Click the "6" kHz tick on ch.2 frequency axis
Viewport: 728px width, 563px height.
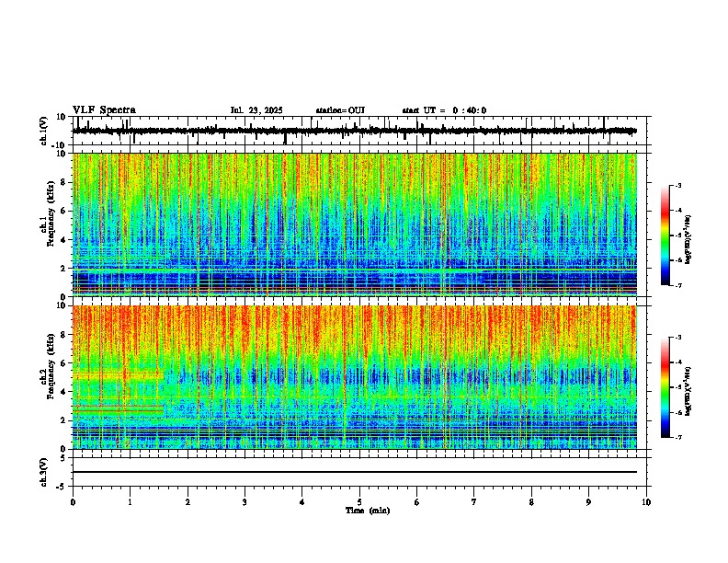[63, 363]
